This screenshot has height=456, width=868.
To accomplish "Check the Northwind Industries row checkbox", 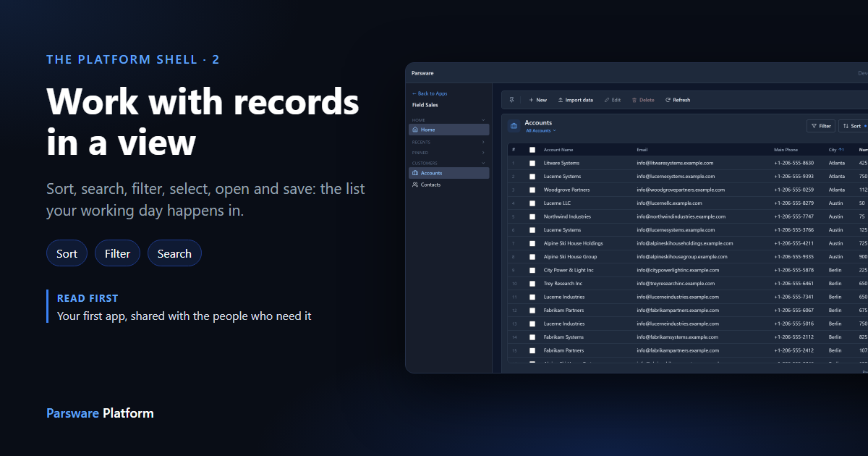I will pos(532,216).
